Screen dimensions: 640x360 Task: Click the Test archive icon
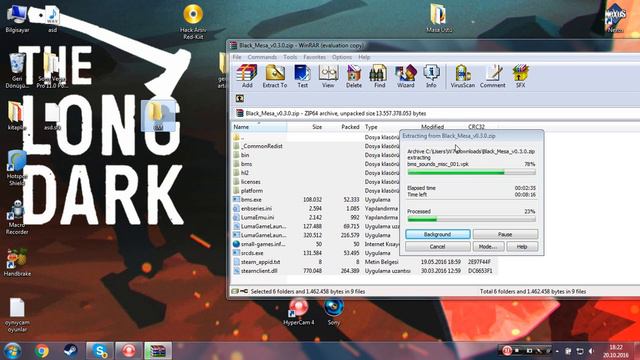[x=302, y=76]
